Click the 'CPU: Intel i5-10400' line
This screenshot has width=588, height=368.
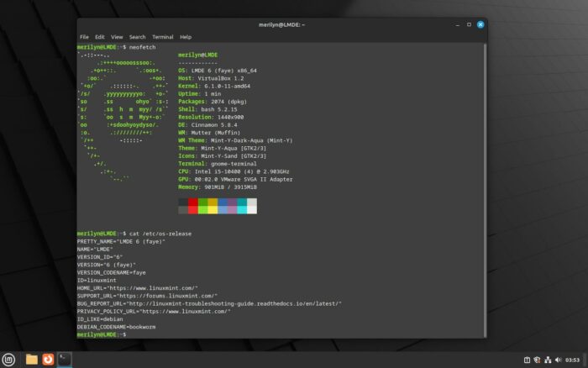[234, 171]
